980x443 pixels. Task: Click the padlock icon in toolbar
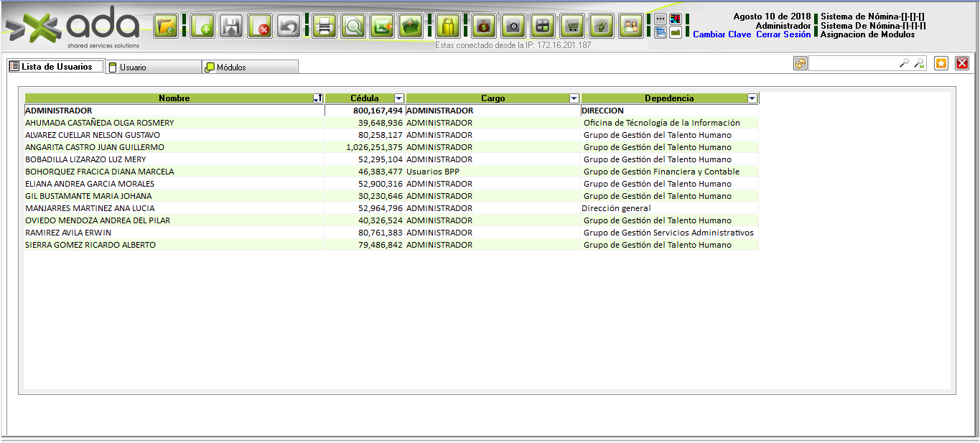(447, 27)
